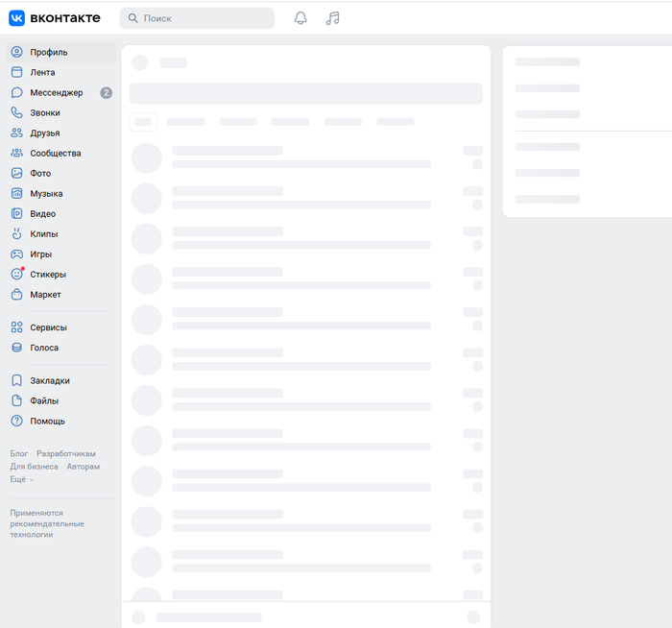Click the Применяются рекомендательные технологии notice

pyautogui.click(x=47, y=523)
